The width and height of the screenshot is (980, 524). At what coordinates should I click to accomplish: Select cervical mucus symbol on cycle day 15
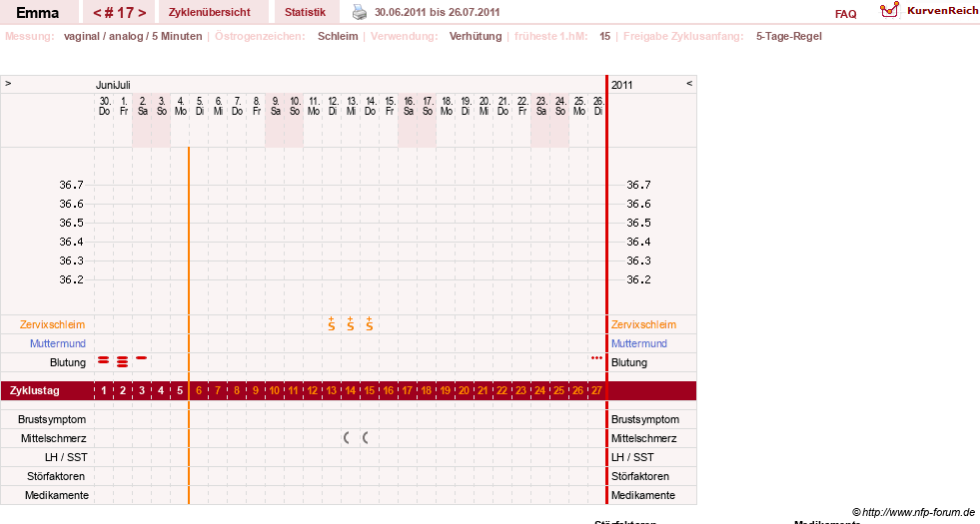pyautogui.click(x=370, y=323)
